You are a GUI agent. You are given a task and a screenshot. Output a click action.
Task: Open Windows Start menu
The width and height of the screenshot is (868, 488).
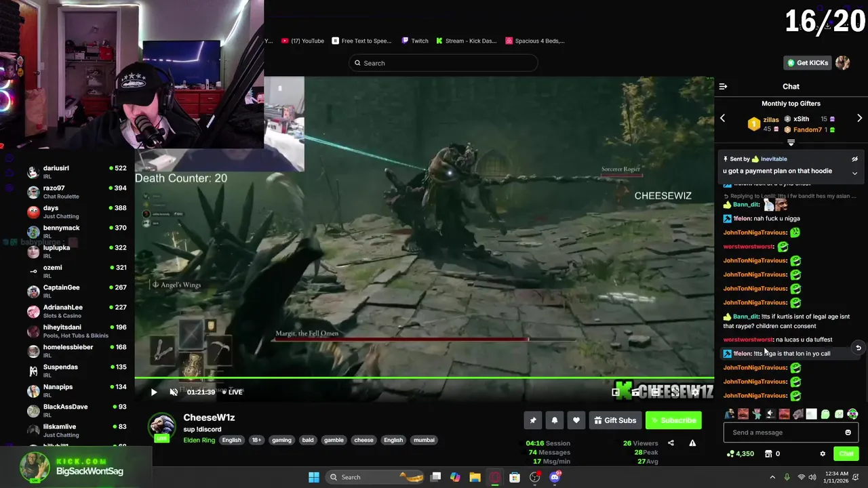pyautogui.click(x=314, y=477)
